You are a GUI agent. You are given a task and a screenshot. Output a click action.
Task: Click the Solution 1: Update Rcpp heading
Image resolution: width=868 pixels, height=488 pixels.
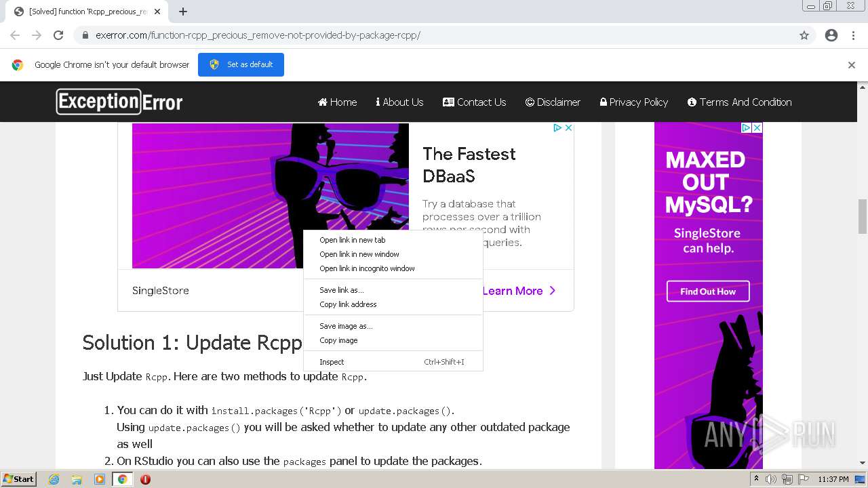tap(192, 343)
